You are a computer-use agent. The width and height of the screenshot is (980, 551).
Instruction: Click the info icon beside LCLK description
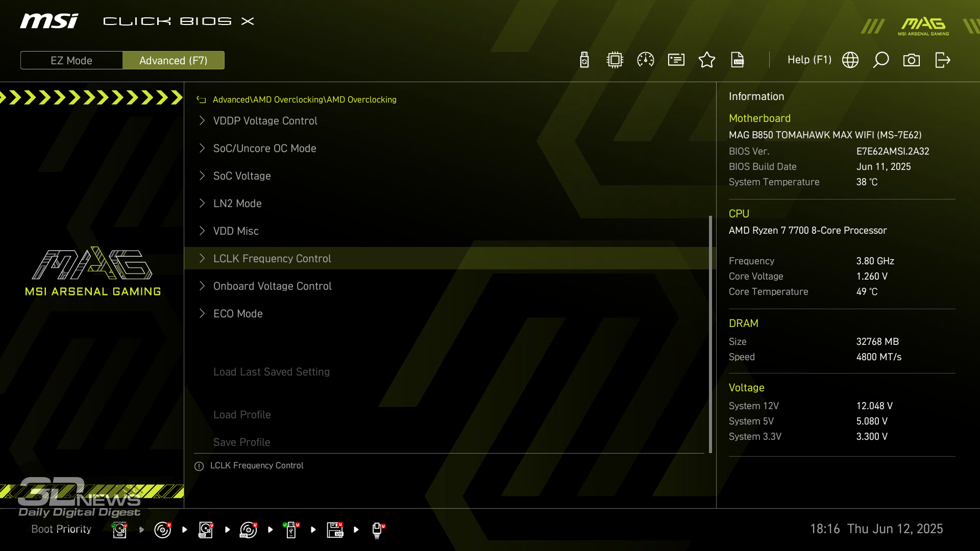click(x=199, y=466)
